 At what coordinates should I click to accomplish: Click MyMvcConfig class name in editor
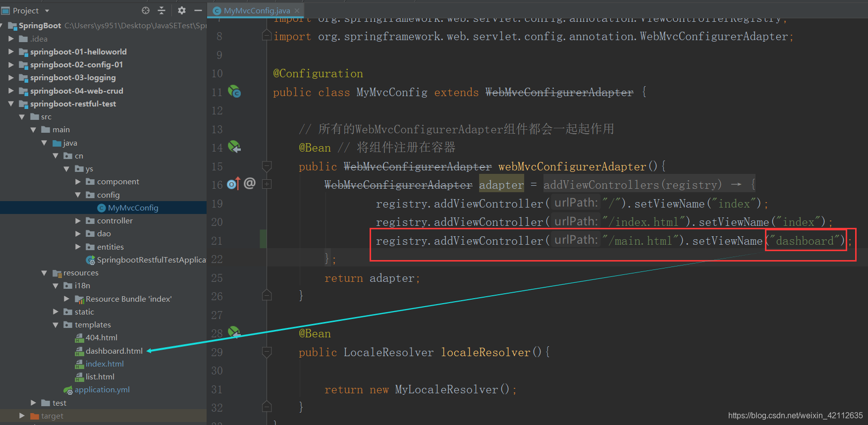(x=392, y=92)
